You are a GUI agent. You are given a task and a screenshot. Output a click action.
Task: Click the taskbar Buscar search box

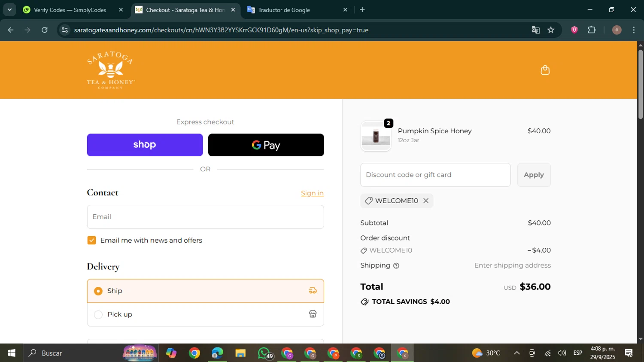click(90, 353)
